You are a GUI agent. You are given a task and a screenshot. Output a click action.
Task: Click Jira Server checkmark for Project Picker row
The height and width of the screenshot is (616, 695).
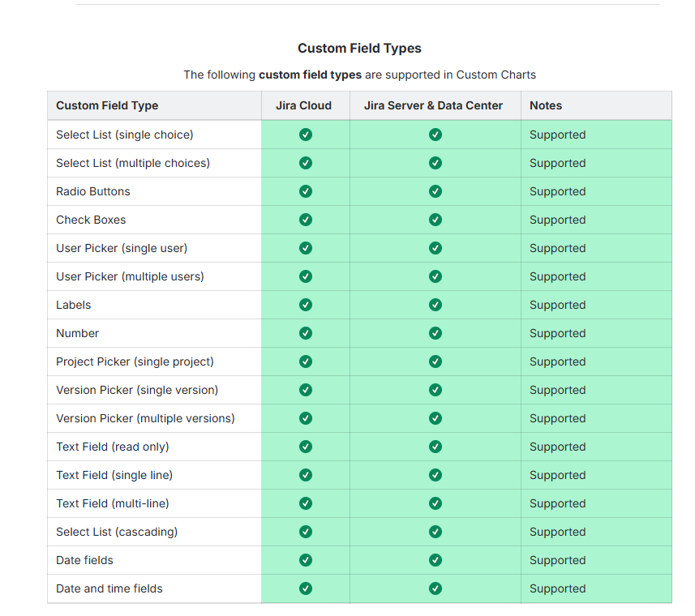(x=435, y=361)
